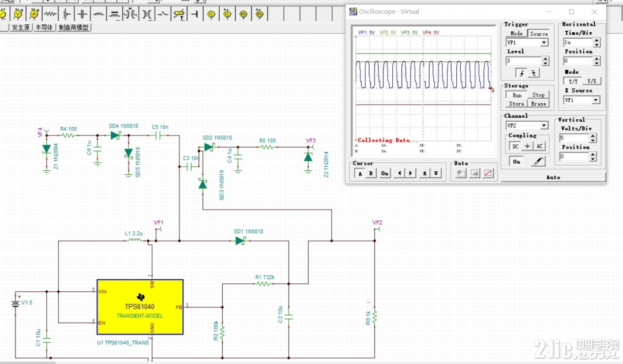
Task: Open the 发生源 component tab
Action: 21,28
